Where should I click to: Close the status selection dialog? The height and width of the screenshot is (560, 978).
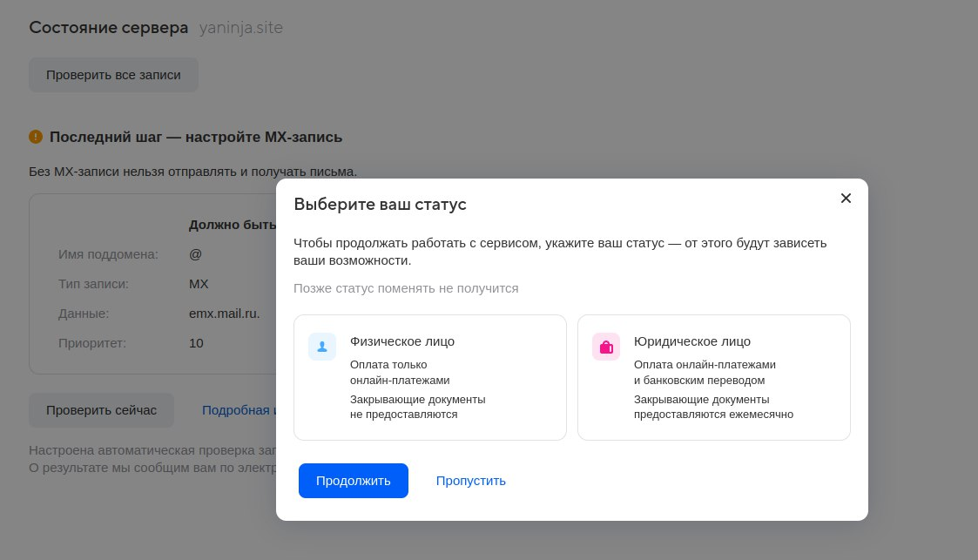pos(846,199)
